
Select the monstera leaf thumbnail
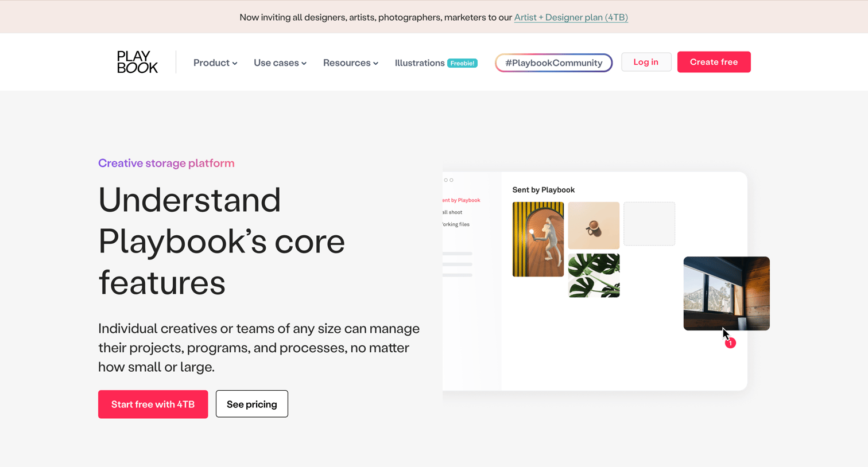tap(594, 275)
